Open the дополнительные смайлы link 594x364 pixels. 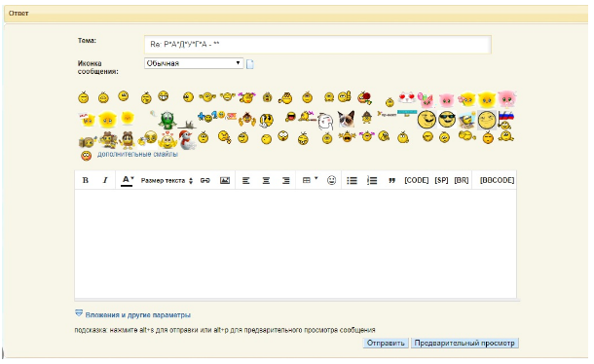[137, 154]
